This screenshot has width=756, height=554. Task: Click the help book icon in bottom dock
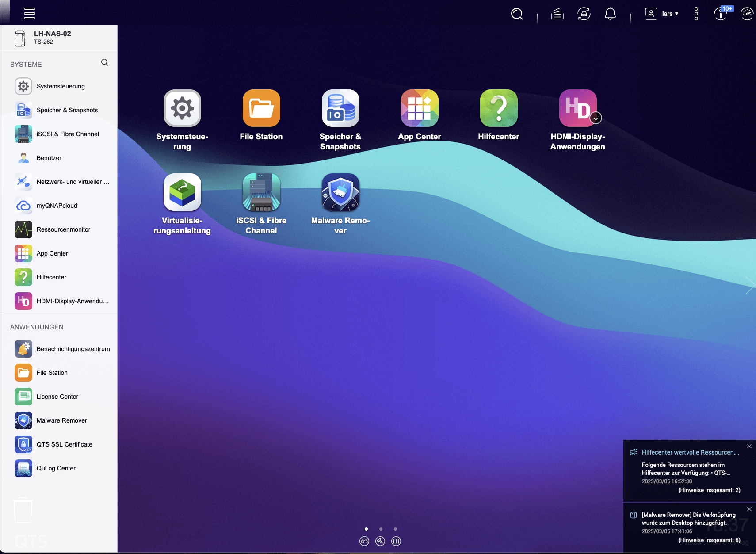(396, 541)
